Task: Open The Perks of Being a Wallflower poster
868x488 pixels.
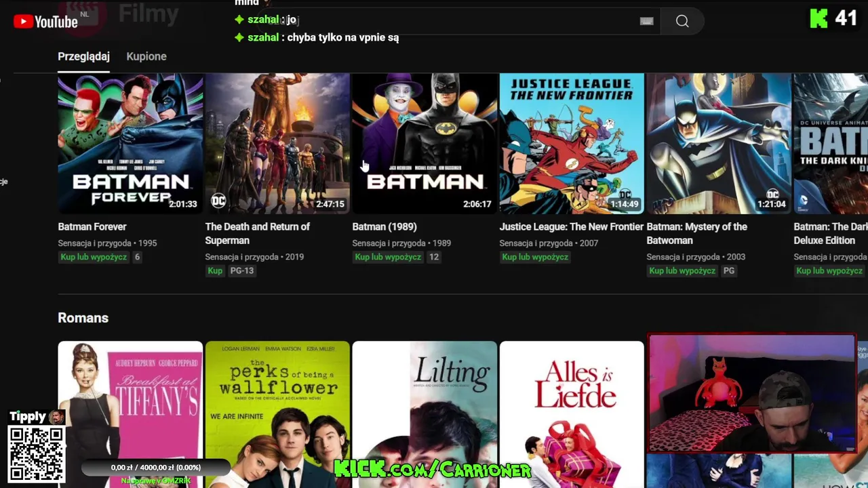Action: click(277, 414)
